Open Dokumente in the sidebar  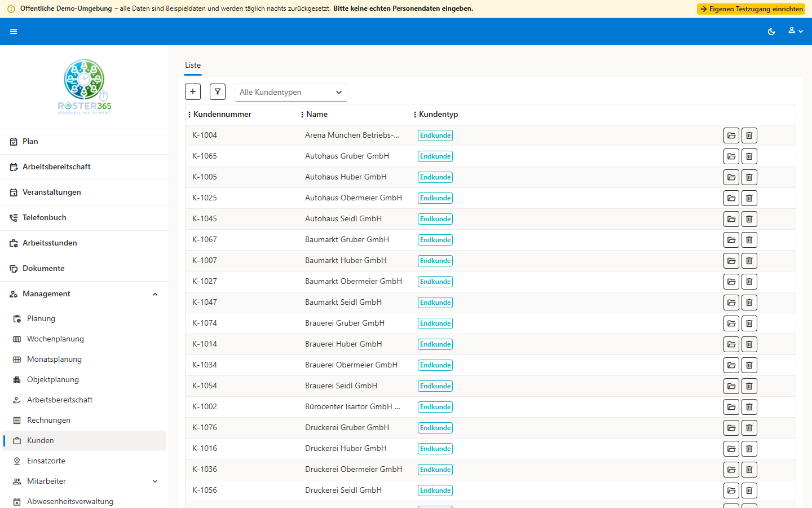(x=84, y=269)
